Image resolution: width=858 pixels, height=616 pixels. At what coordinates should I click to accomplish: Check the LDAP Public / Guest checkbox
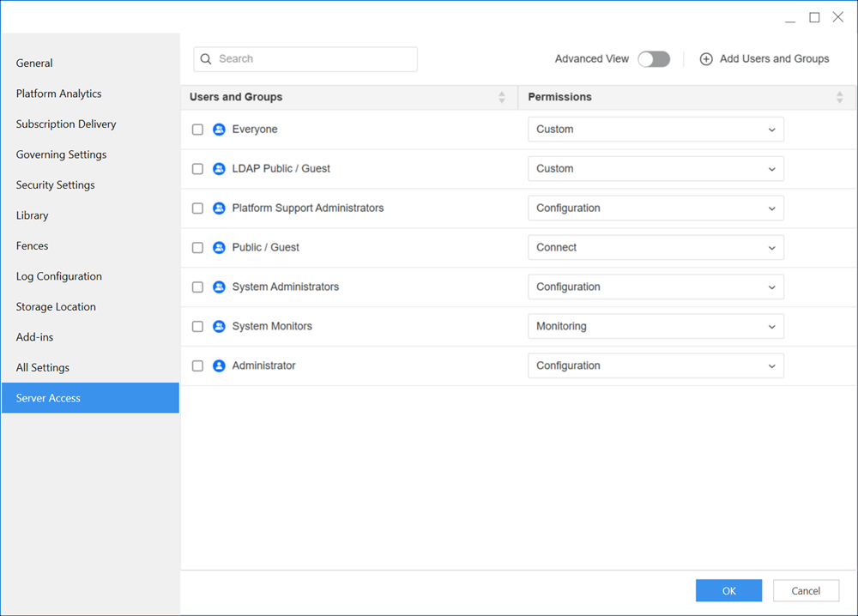tap(197, 169)
